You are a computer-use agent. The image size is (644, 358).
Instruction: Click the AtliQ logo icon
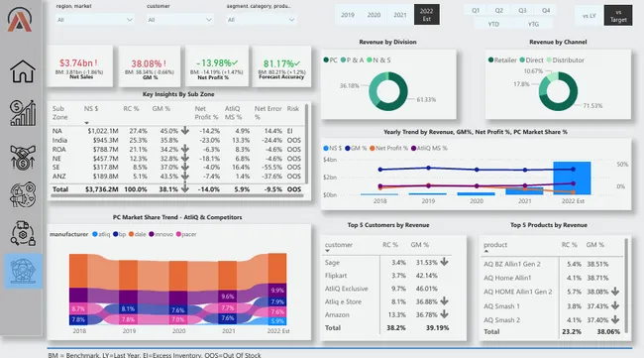19,20
